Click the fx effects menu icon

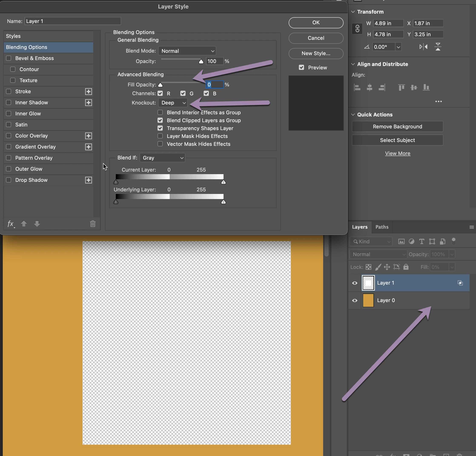coord(11,224)
